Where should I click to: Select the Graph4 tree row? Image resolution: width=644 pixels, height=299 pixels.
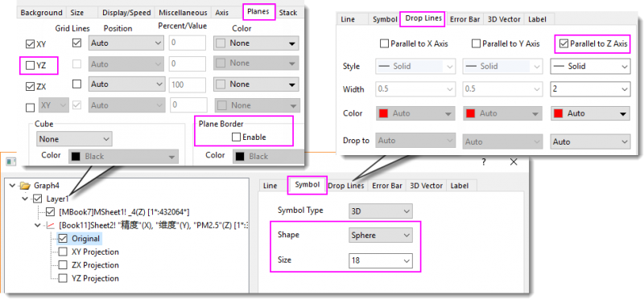pos(47,186)
